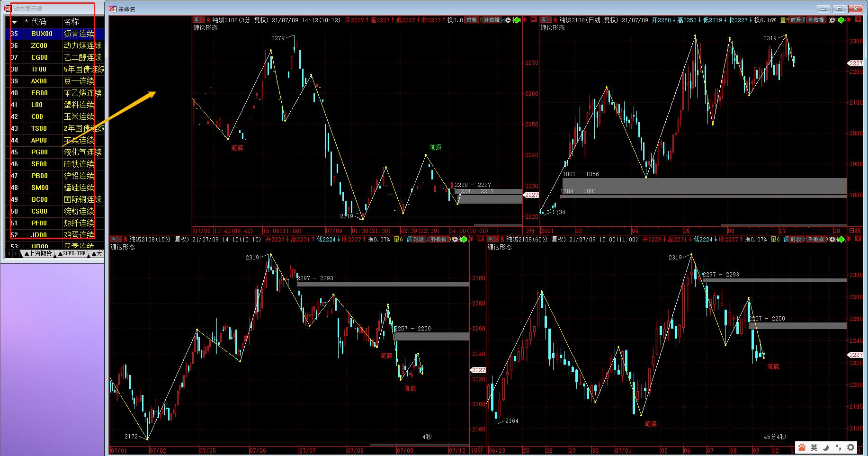Click gear icon in 日线 chart header
This screenshot has width=868, height=456.
pos(832,20)
